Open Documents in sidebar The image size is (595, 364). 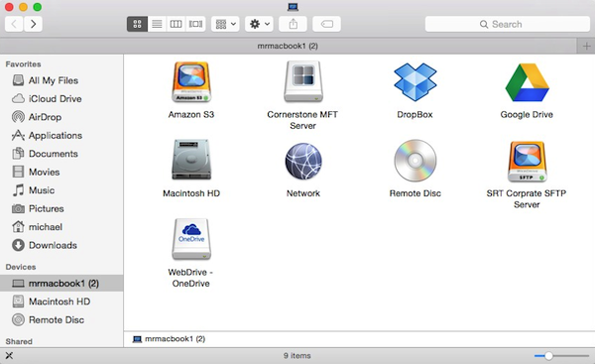pyautogui.click(x=61, y=154)
